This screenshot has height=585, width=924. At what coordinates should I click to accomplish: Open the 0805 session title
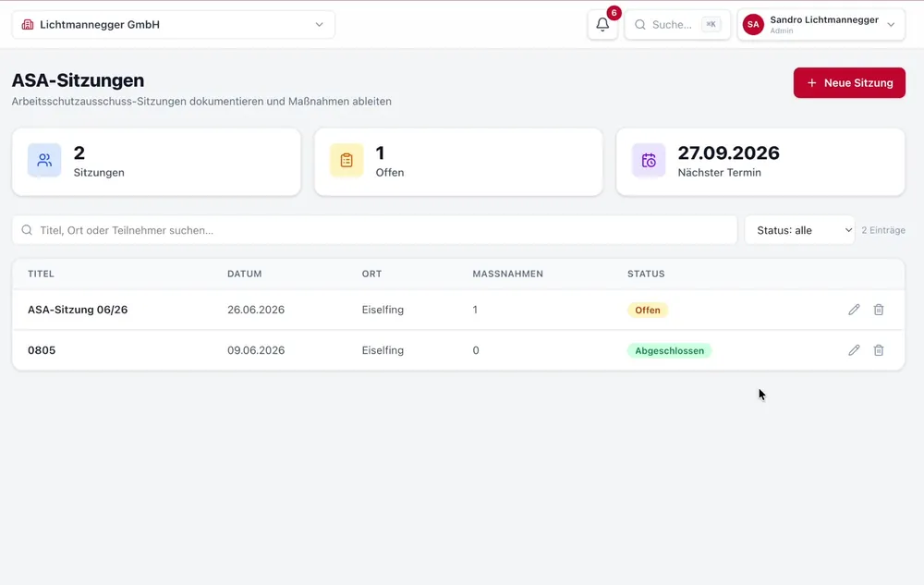42,350
